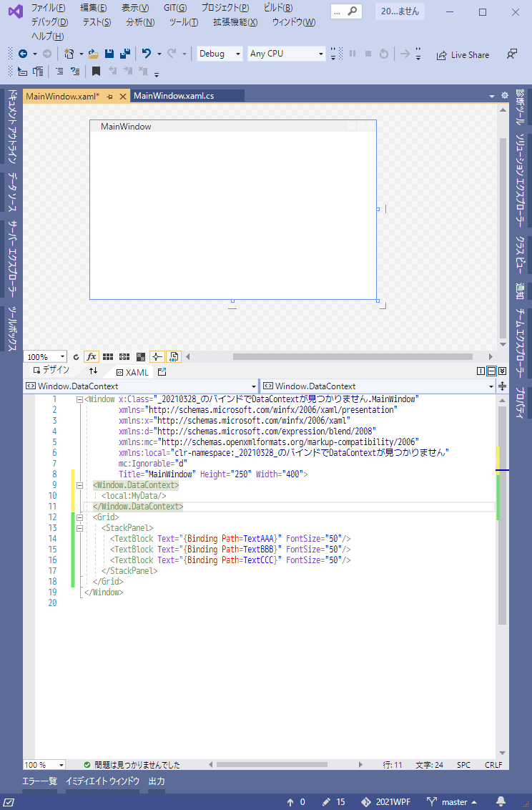The width and height of the screenshot is (532, 810).
Task: Open the 出力 panel
Action: [157, 781]
